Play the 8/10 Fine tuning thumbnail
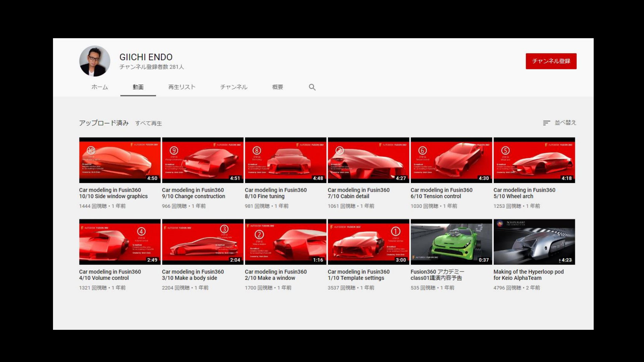 click(x=285, y=160)
